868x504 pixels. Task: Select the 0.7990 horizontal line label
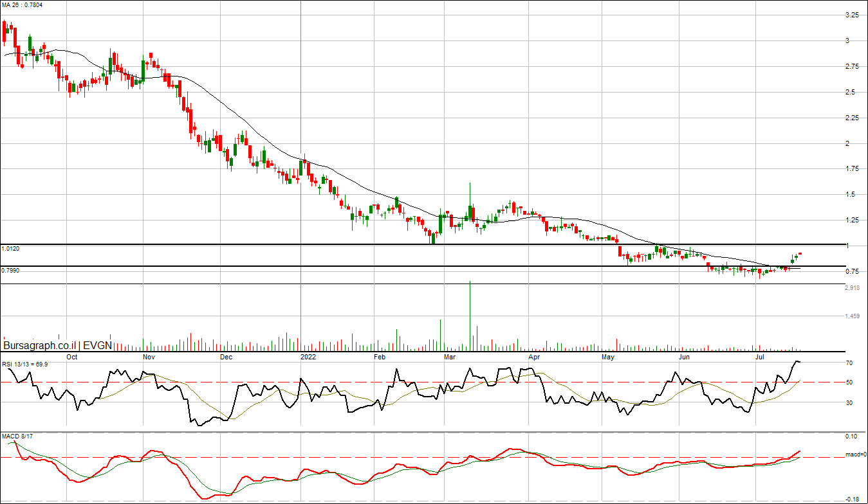tap(10, 271)
